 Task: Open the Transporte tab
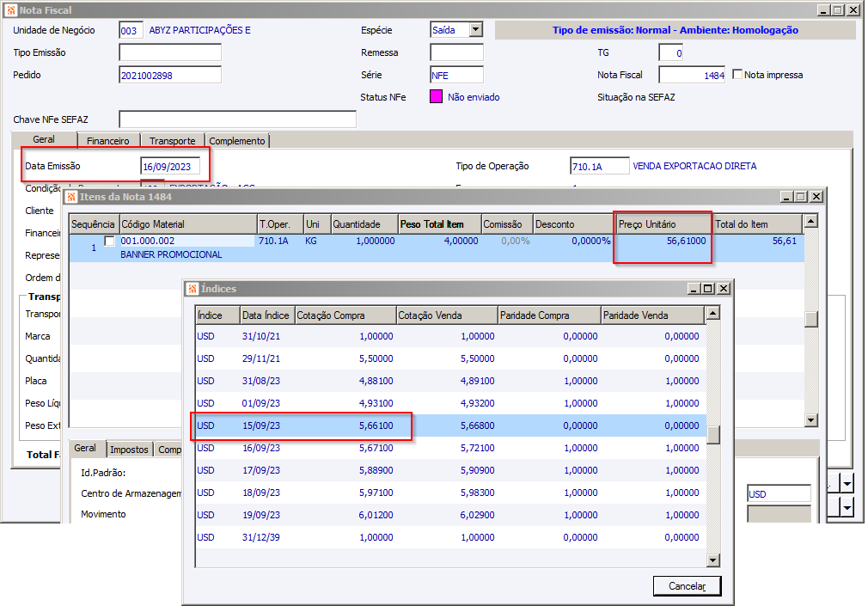pyautogui.click(x=172, y=140)
